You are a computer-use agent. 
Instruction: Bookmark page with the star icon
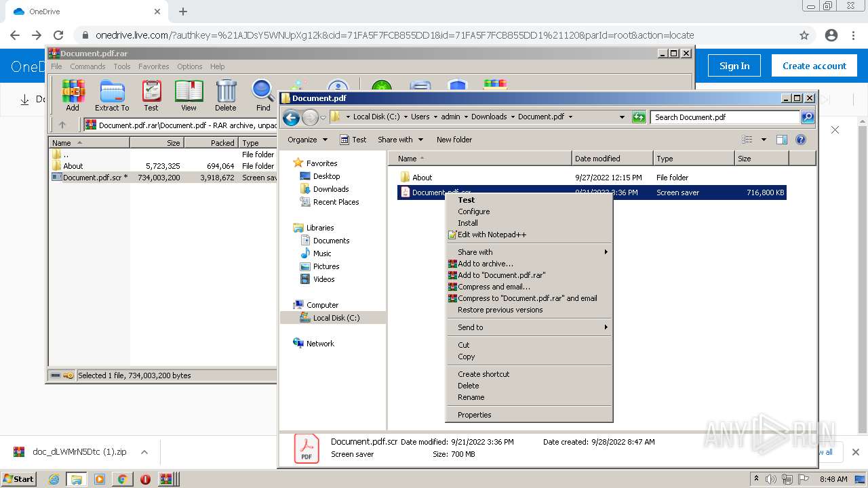pyautogui.click(x=804, y=35)
